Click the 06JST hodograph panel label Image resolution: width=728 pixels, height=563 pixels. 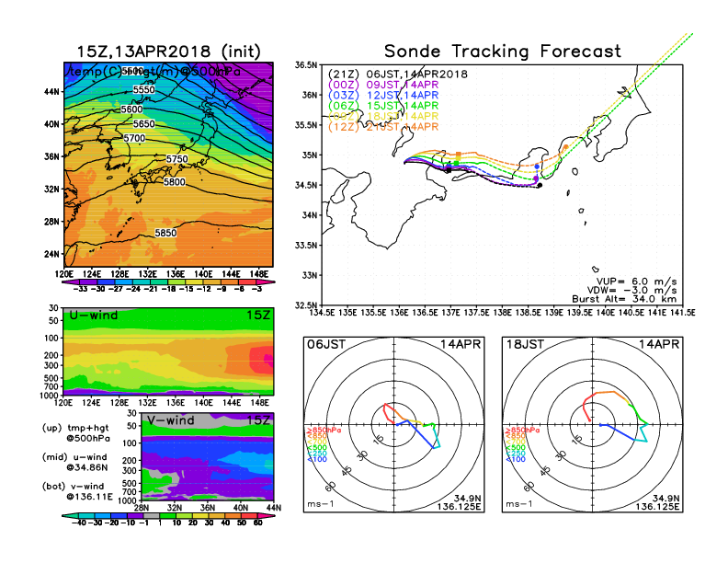(325, 342)
